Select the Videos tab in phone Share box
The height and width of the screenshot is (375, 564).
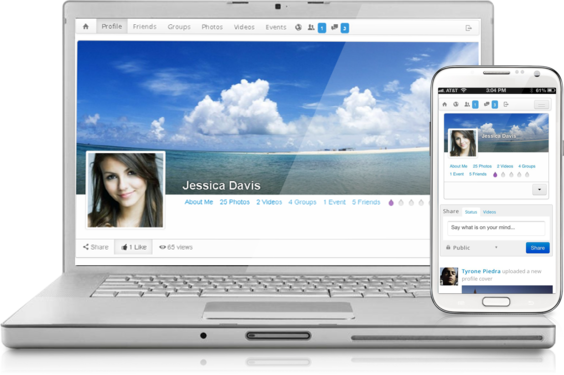pos(489,212)
